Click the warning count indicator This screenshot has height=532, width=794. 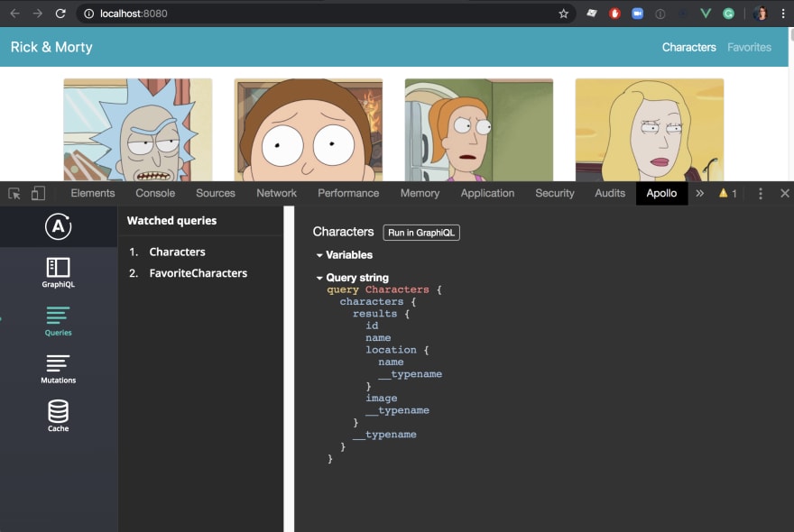(727, 193)
